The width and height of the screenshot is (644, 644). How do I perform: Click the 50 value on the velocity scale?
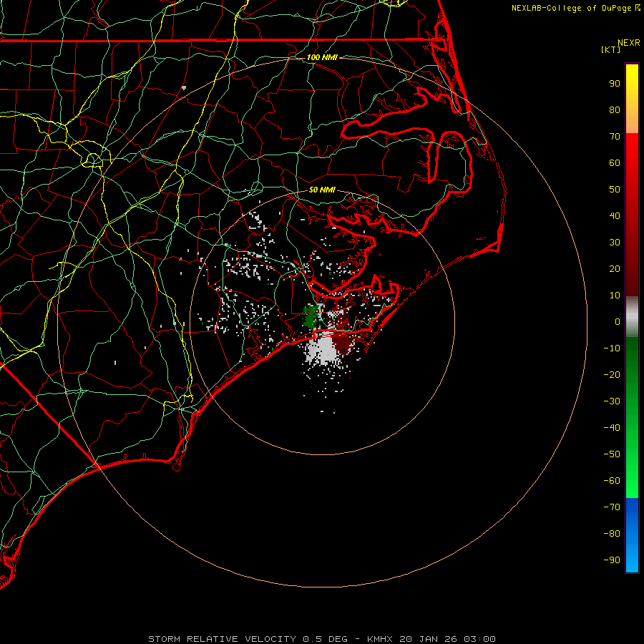point(615,190)
